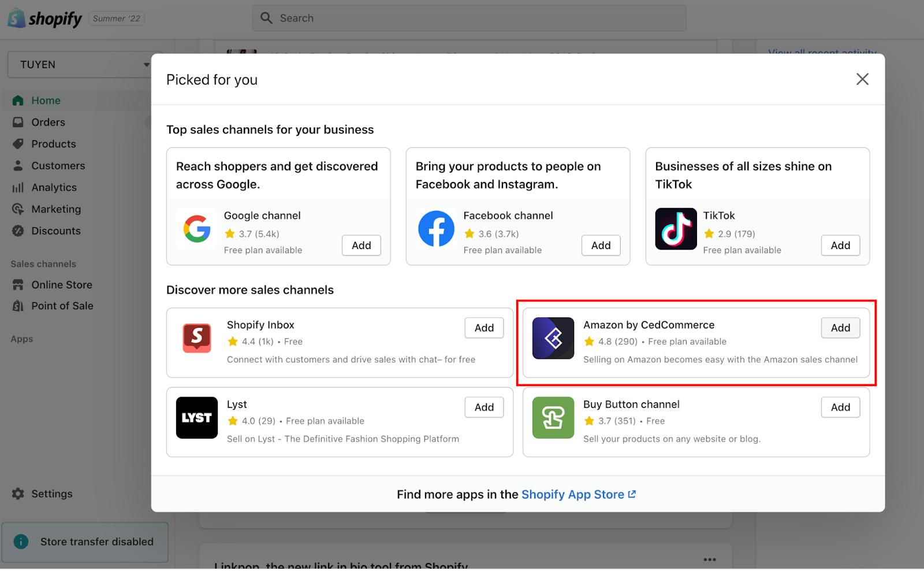The height and width of the screenshot is (571, 924).
Task: Click the 'Google channel' title text
Action: pyautogui.click(x=262, y=216)
